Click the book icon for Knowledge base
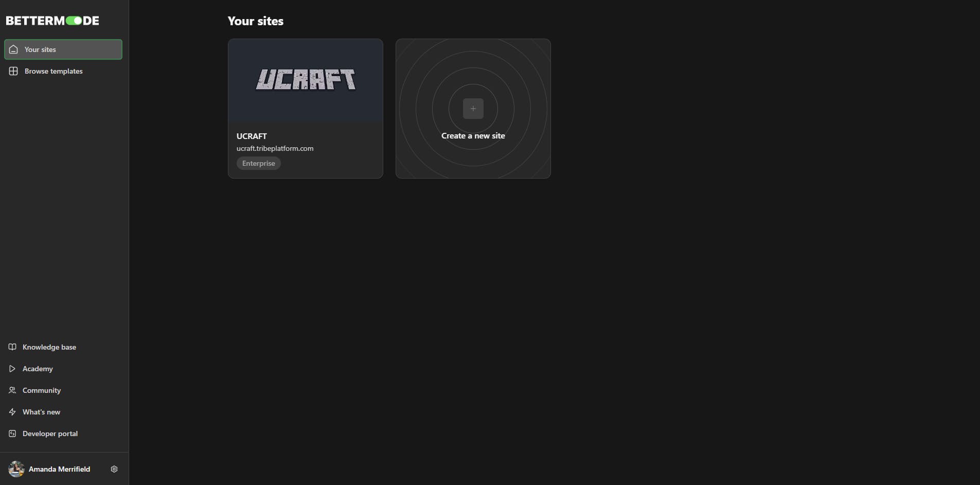 tap(12, 347)
